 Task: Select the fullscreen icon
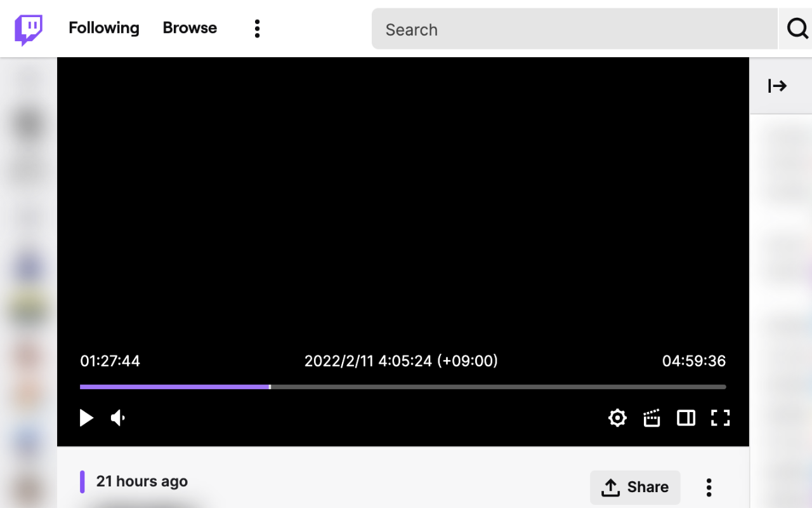[720, 418]
